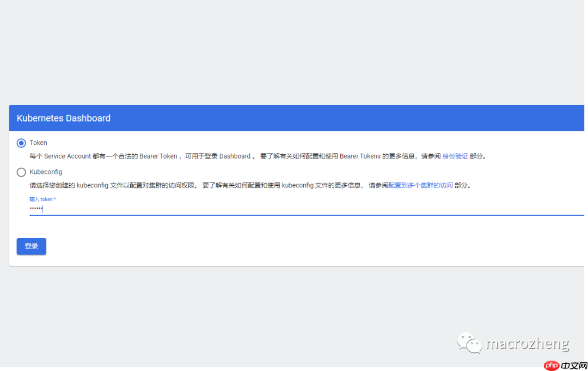Focus the 输入 token input field
The image size is (588, 371).
click(x=163, y=209)
